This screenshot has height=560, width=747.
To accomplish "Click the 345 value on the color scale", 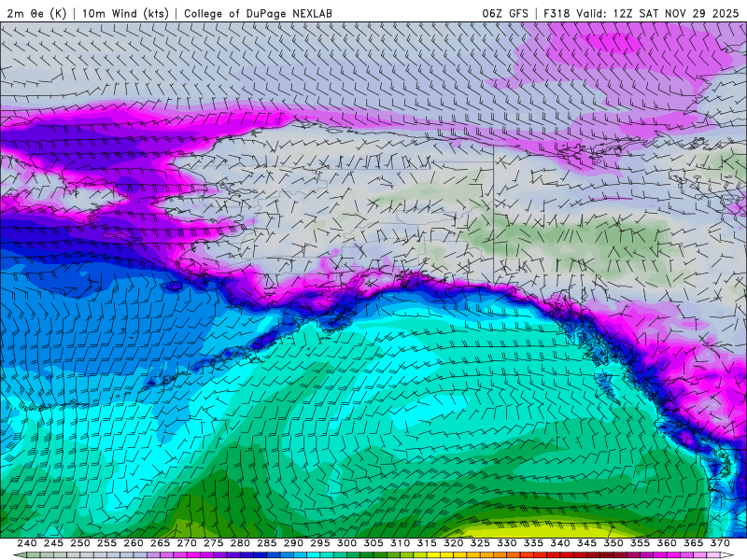I will pos(587,543).
